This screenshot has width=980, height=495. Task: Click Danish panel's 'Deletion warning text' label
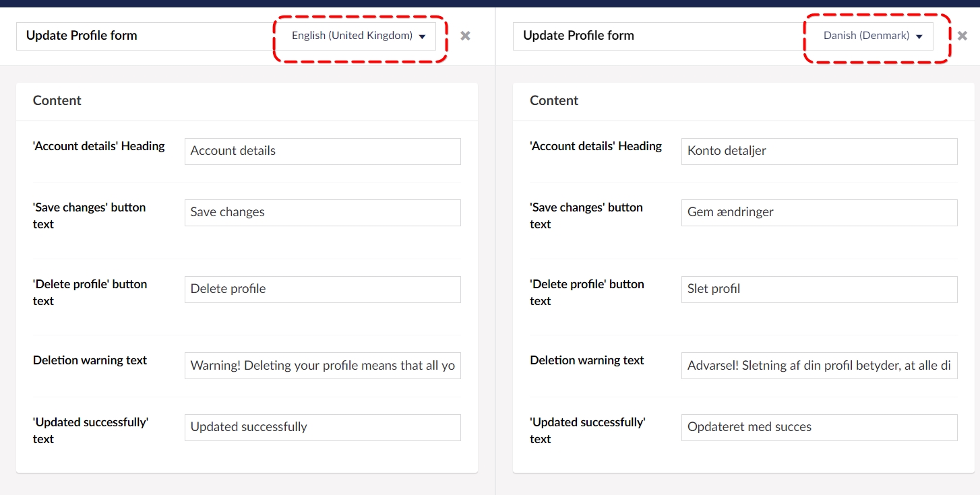[x=587, y=360]
